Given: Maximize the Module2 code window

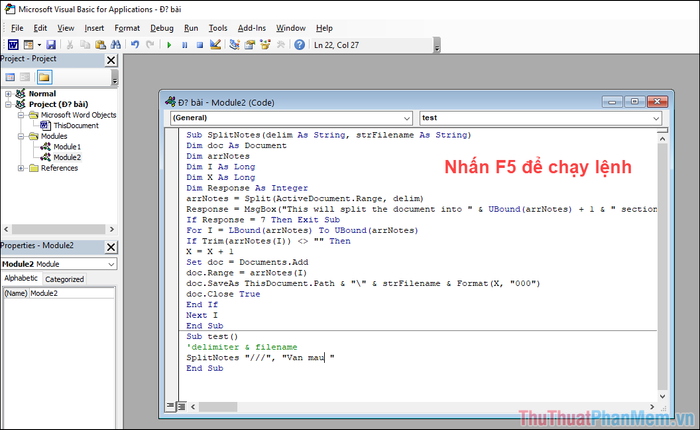Looking at the screenshot, I should coord(634,102).
